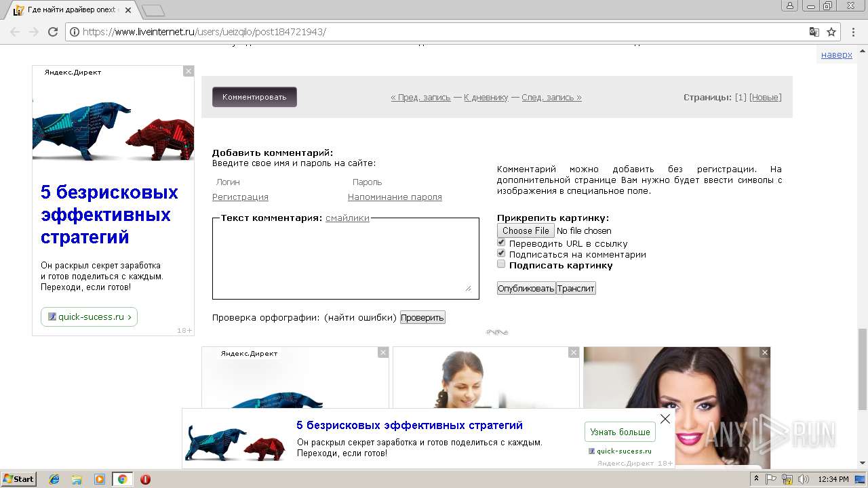Go back with the browser back arrow

coord(15,32)
